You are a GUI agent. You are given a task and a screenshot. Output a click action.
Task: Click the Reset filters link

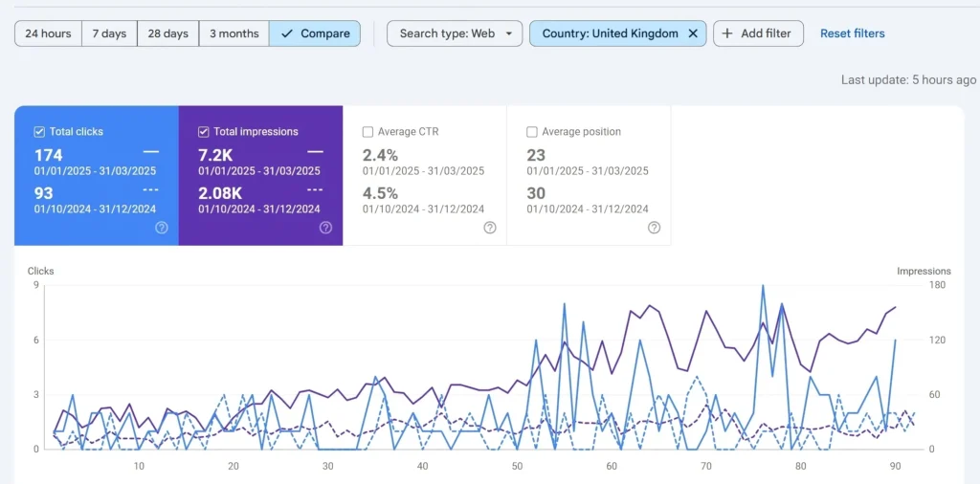852,33
